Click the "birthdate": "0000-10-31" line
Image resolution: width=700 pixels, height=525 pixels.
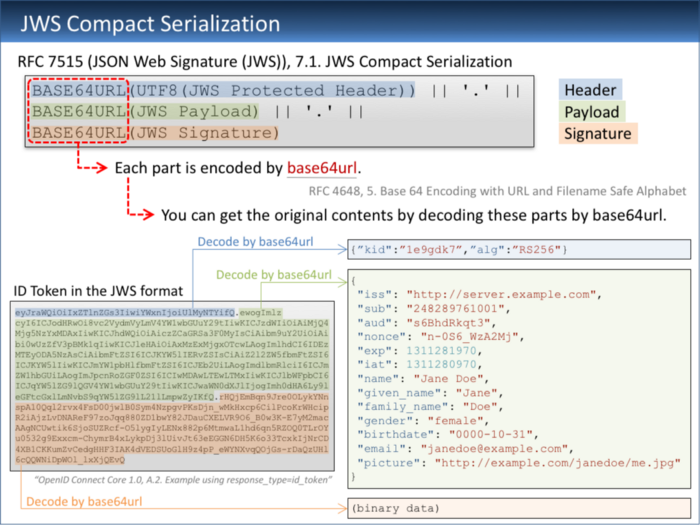[x=448, y=434]
